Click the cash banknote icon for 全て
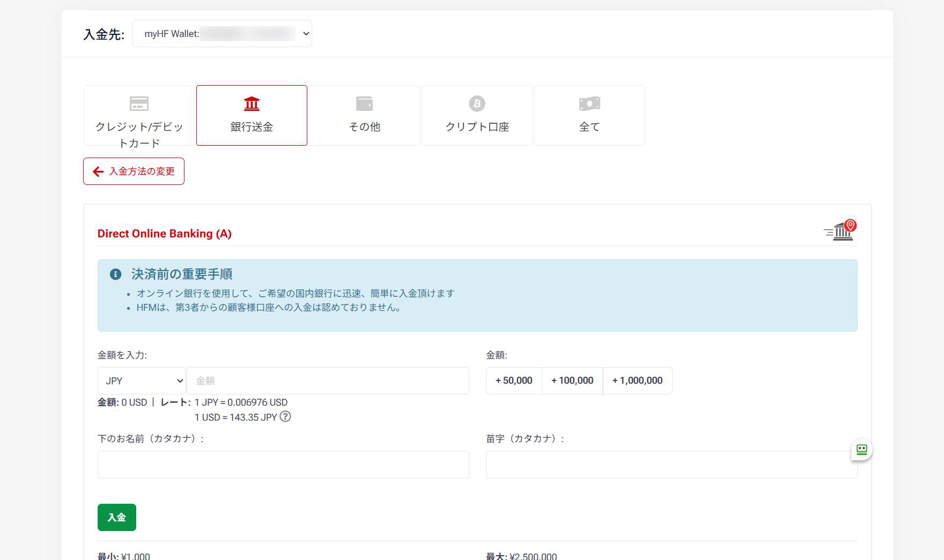944x560 pixels. (x=589, y=103)
